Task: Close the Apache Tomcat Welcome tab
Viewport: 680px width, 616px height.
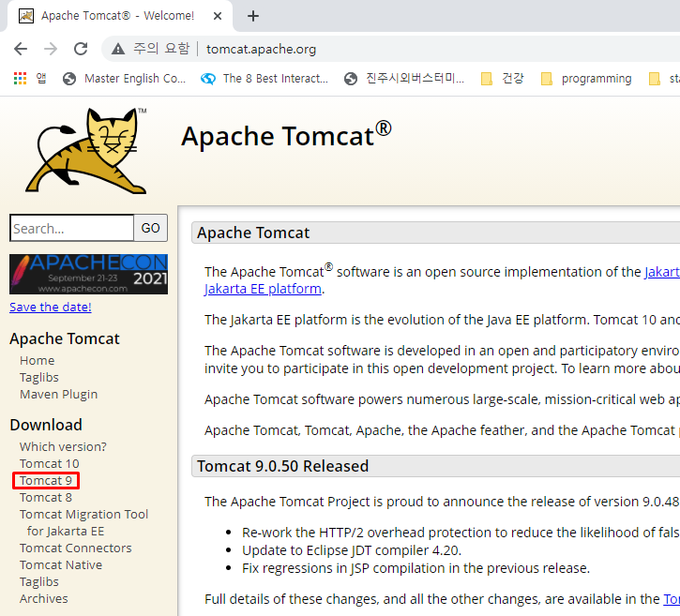Action: (x=218, y=16)
